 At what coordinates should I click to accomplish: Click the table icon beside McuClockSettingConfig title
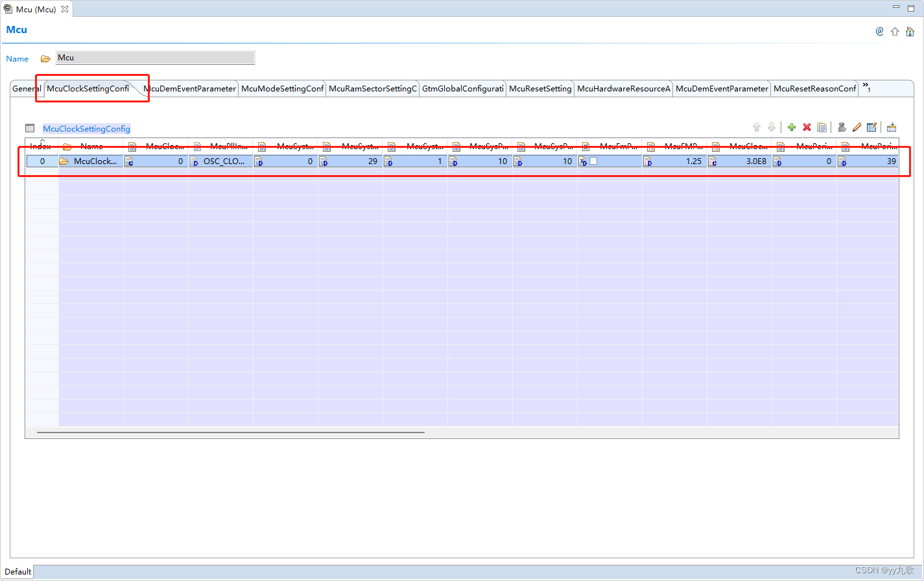coord(30,128)
